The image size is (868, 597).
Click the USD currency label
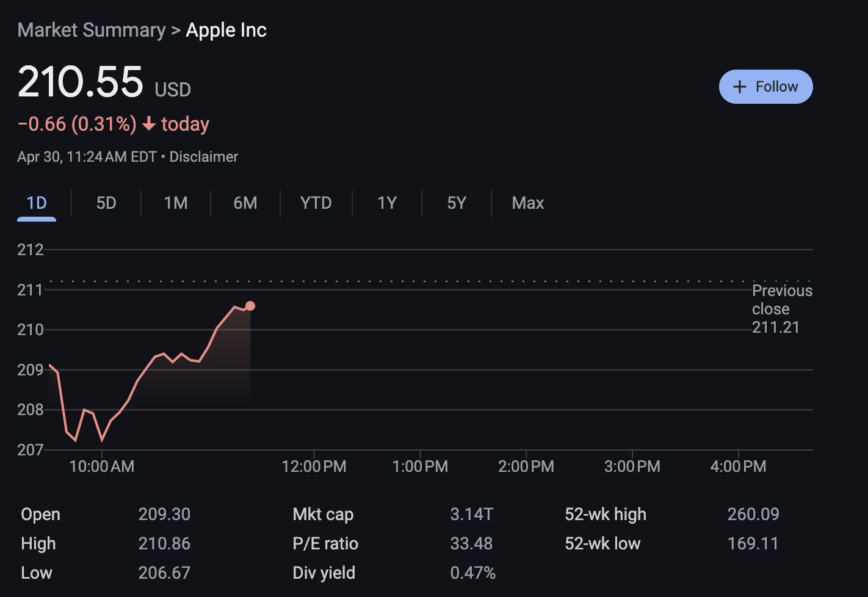tap(173, 90)
